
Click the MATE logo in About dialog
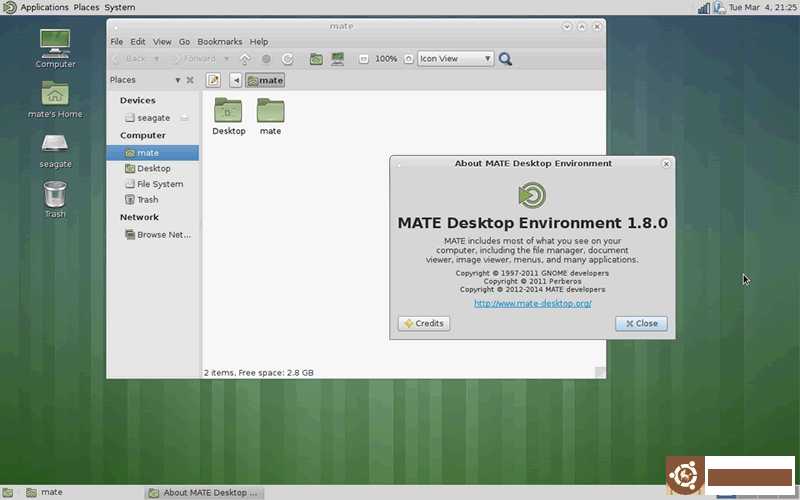click(532, 195)
